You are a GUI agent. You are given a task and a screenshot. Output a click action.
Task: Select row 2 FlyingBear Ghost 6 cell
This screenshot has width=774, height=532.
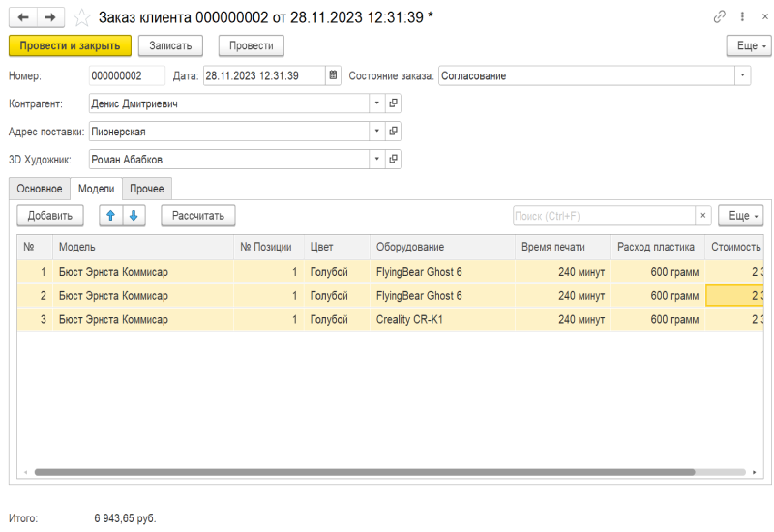click(442, 296)
